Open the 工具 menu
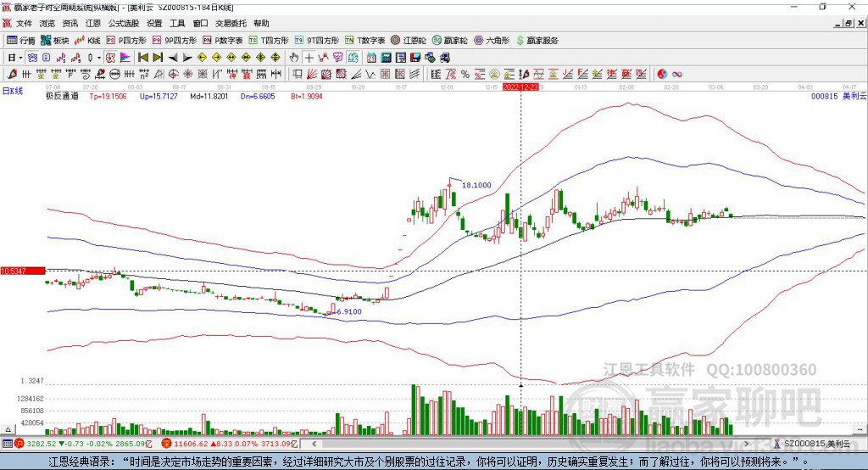This screenshot has width=868, height=470. pos(177,23)
